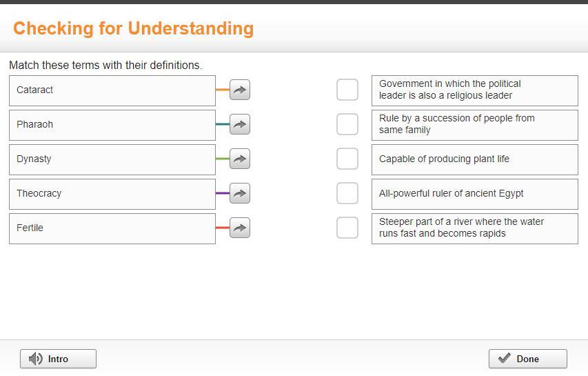This screenshot has height=376, width=588.
Task: Select the Cataract term box
Action: [x=112, y=90]
